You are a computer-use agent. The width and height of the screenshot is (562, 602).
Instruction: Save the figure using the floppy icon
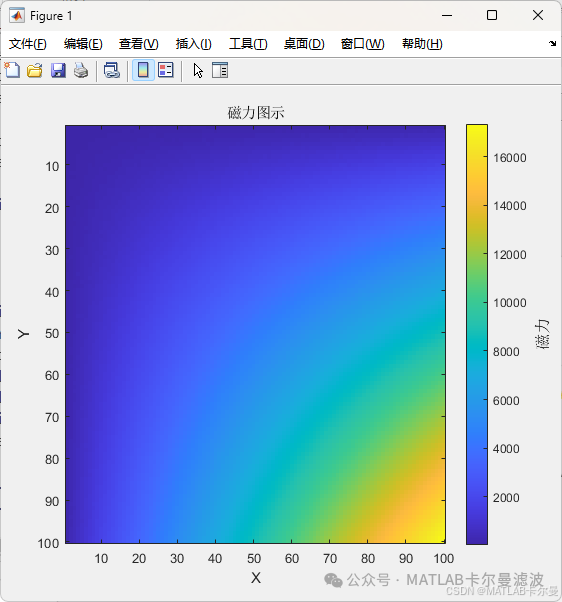58,71
